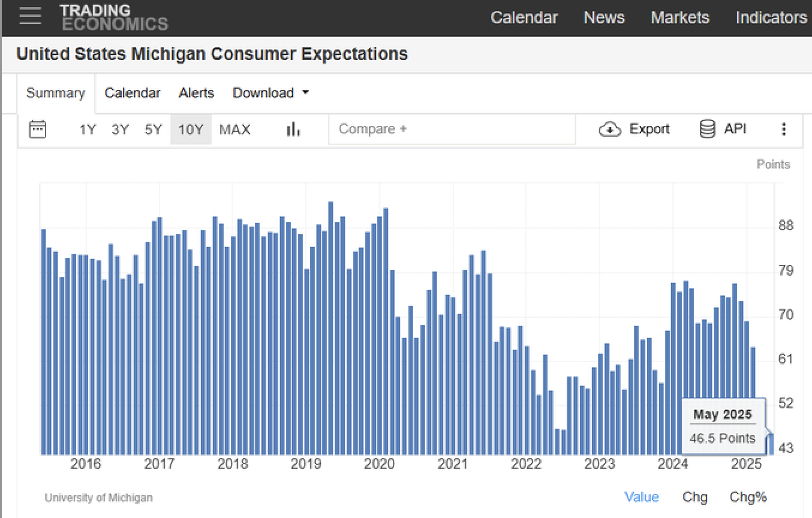Select the 1Y time range
This screenshot has height=518, width=812.
pos(88,129)
